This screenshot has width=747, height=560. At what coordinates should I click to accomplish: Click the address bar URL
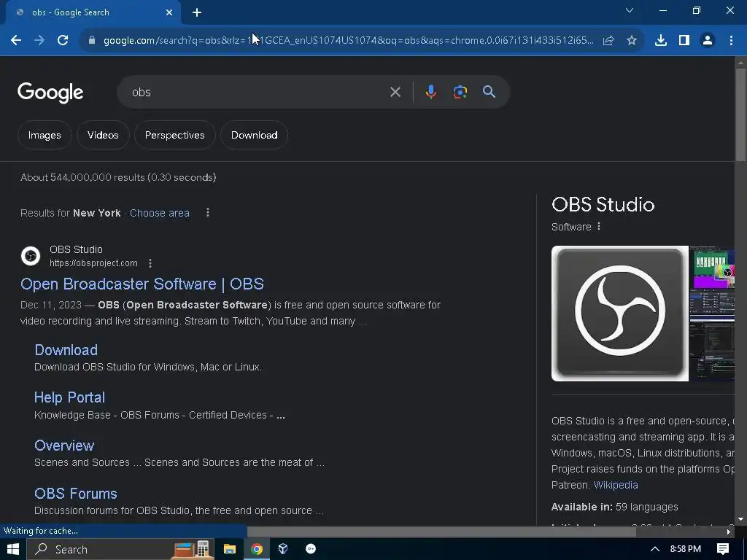[349, 41]
